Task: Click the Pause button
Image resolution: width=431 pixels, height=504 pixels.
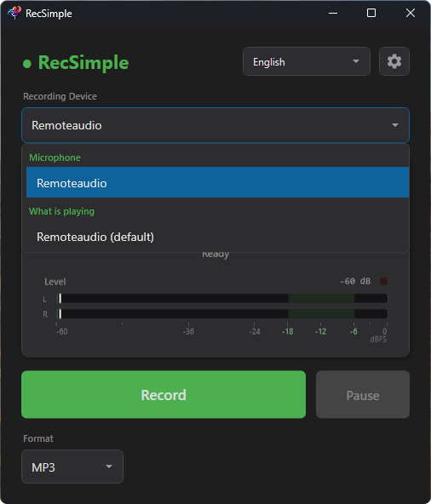Action: 363,395
